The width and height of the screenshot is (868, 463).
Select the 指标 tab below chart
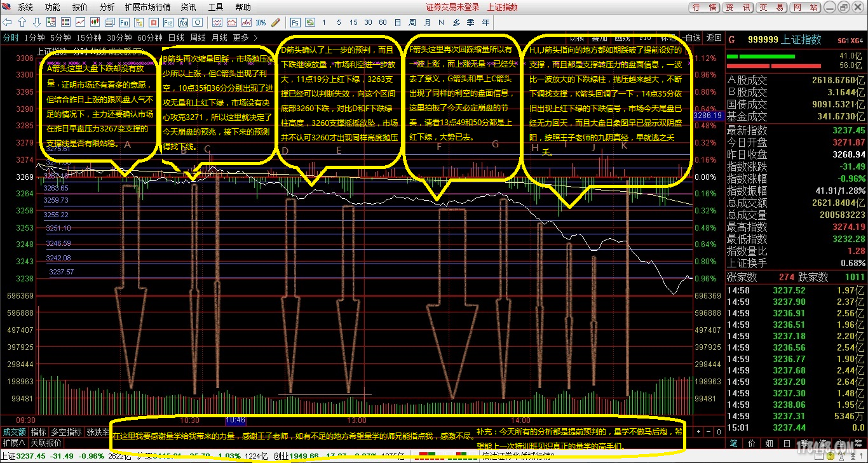39,432
